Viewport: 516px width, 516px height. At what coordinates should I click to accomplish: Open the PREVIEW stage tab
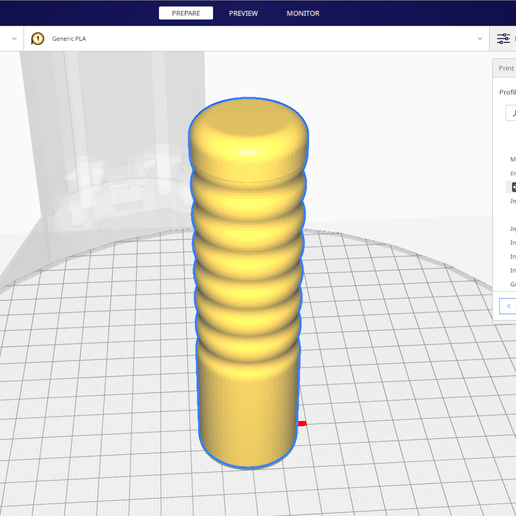point(243,13)
